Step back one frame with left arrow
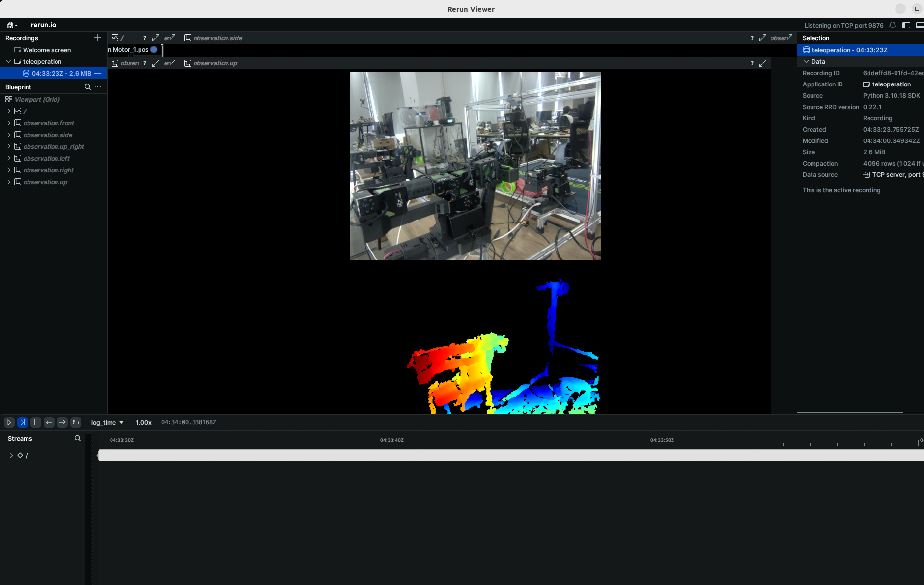 (x=49, y=422)
